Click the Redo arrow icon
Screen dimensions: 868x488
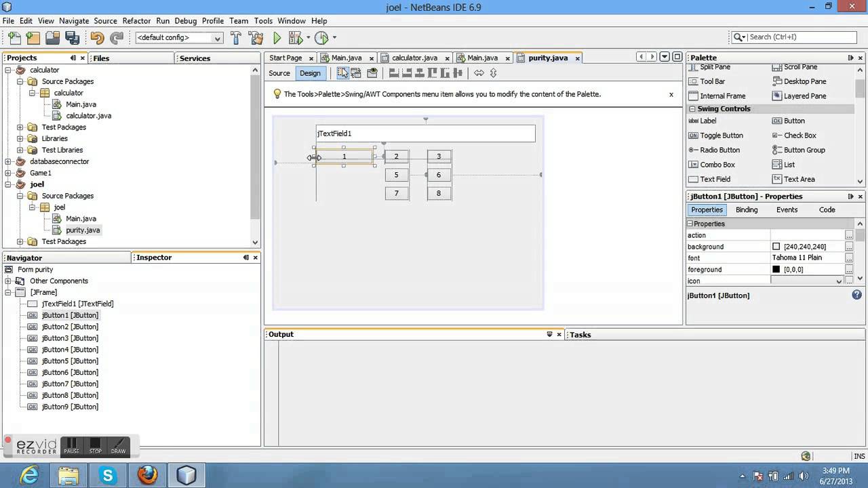coord(117,38)
